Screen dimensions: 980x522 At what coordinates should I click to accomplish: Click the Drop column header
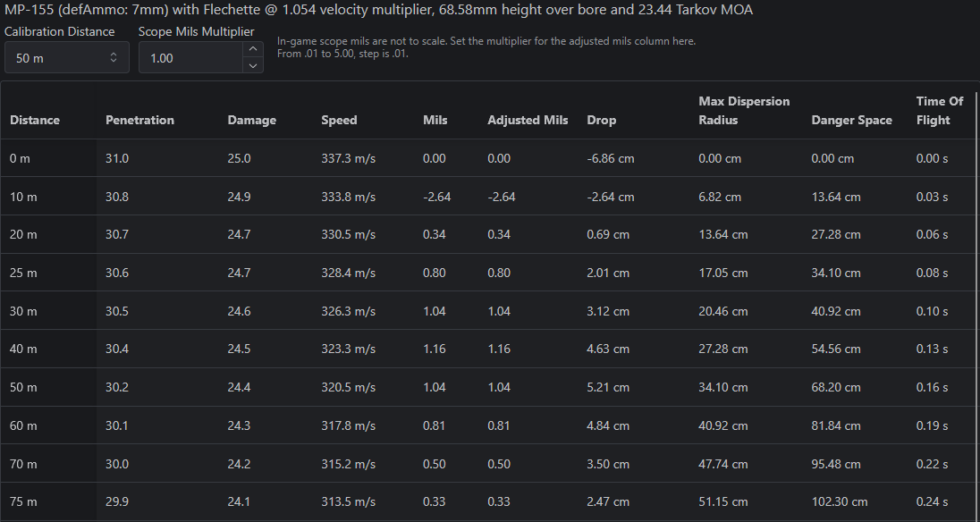601,120
